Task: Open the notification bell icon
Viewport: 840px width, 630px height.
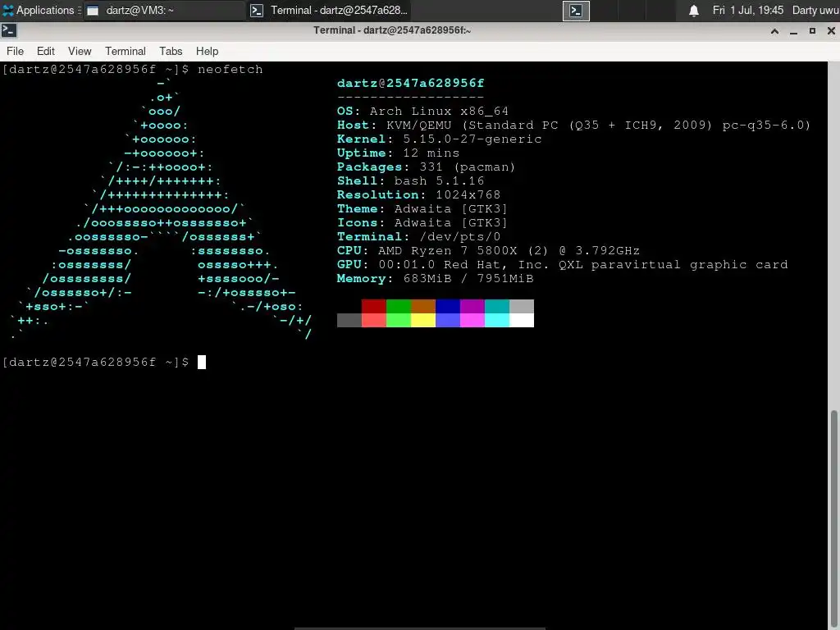Action: coord(694,11)
